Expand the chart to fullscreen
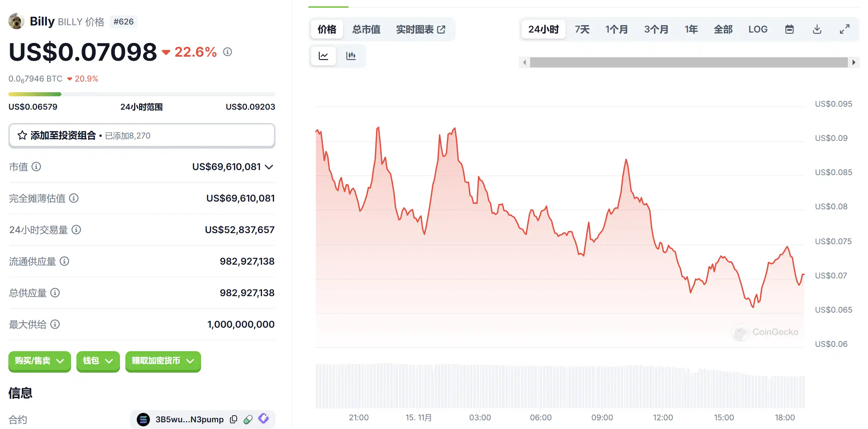 845,29
